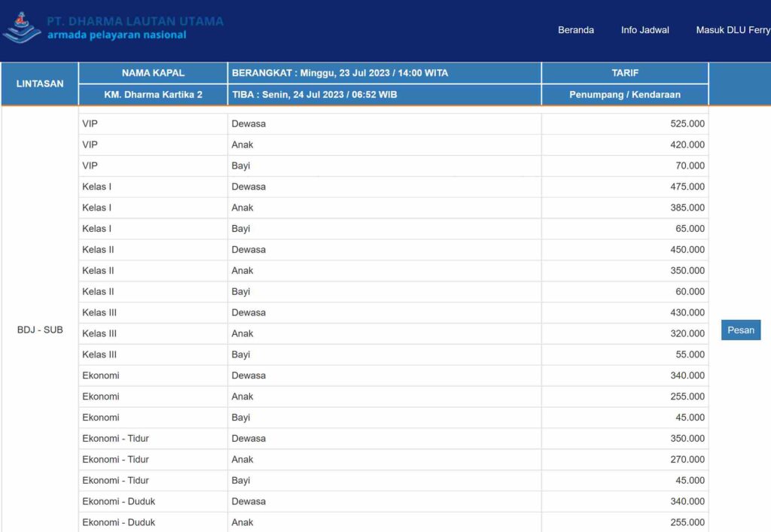Click the BERANGKAT departure time header
Viewport: 771px width, 532px height.
coord(340,73)
